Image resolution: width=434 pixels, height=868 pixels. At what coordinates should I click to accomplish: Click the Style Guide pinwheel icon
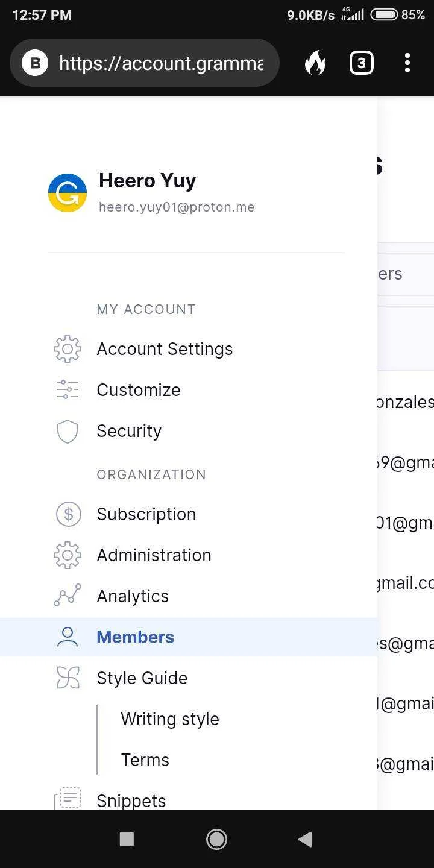[x=68, y=678]
